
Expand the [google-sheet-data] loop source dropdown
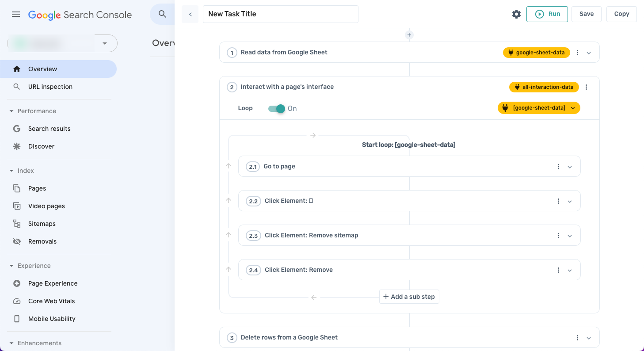(x=573, y=108)
